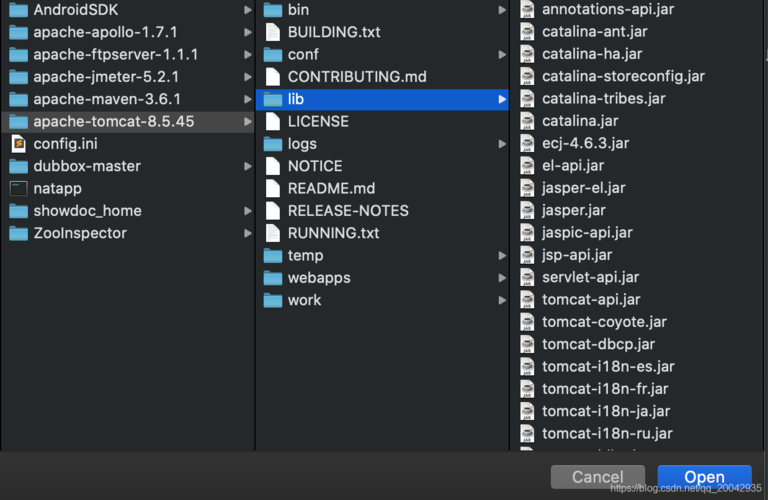Select the showdoc_home folder name
768x500 pixels.
click(x=88, y=211)
